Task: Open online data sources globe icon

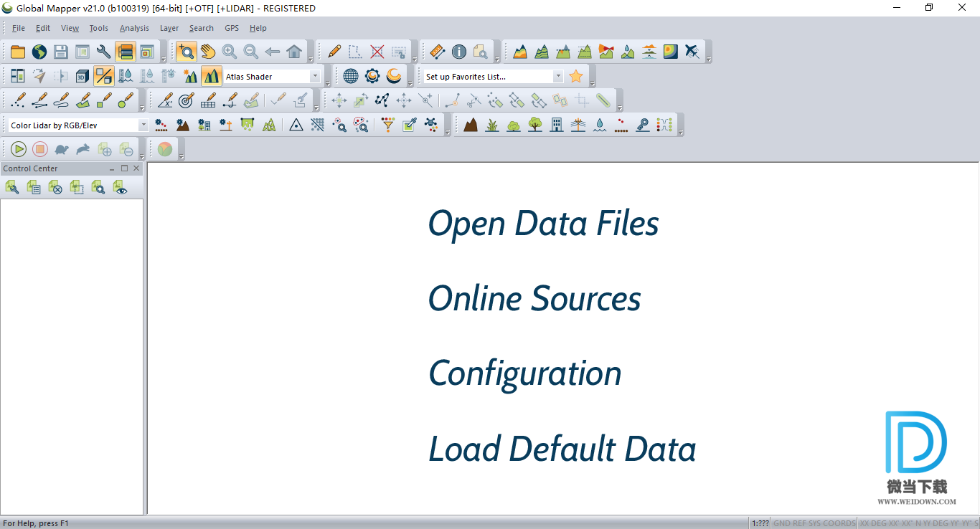Action: pos(39,52)
